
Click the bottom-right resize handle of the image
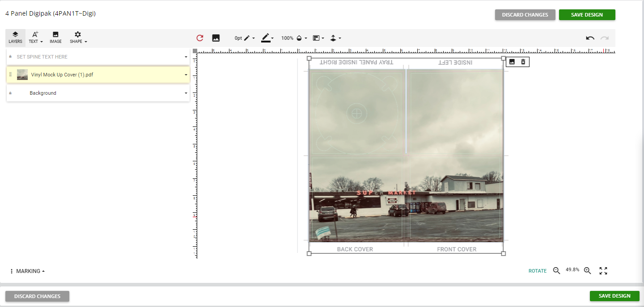[x=504, y=253]
